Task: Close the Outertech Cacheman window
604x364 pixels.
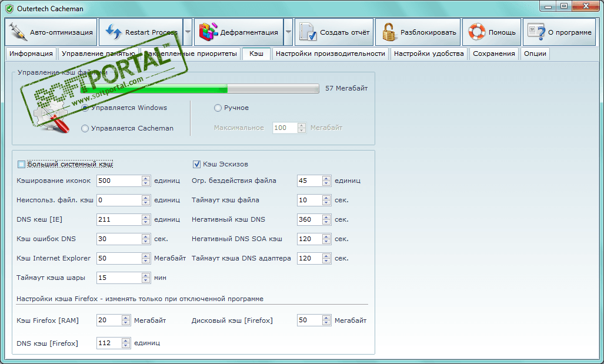Action: (586, 6)
